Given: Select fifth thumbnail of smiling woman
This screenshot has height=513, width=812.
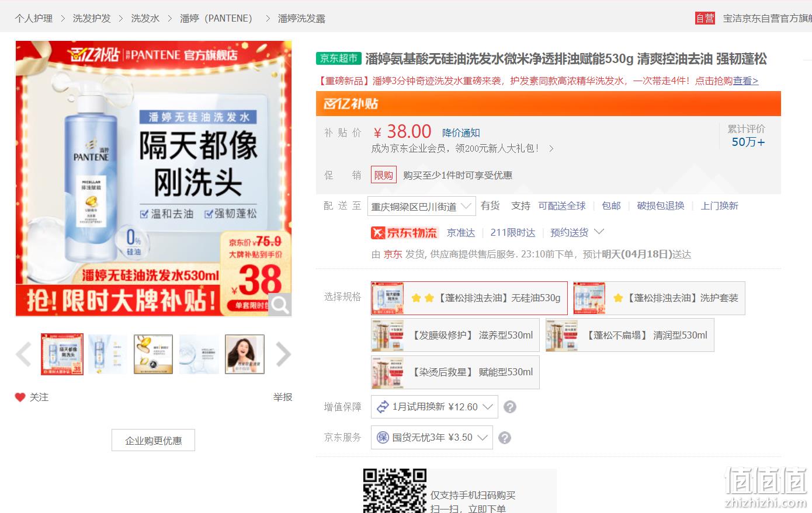Looking at the screenshot, I should click(245, 354).
